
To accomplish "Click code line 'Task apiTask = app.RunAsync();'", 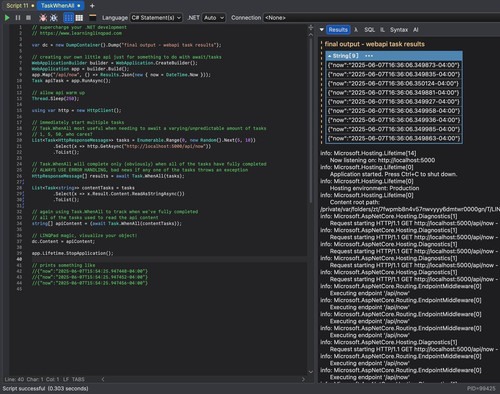I will point(71,81).
